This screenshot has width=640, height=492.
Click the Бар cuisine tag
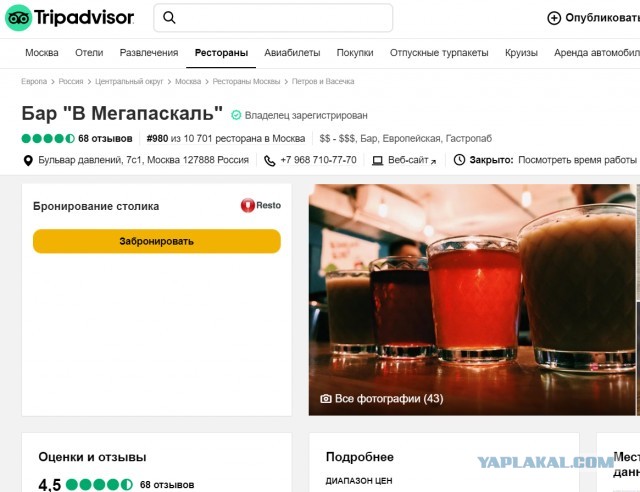coord(369,138)
